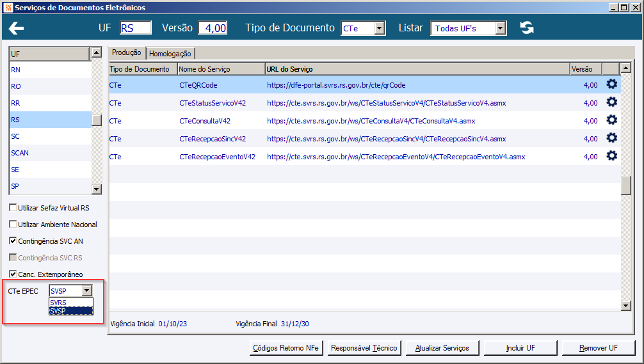644x364 pixels.
Task: Click the application icon in title bar
Action: coord(8,8)
